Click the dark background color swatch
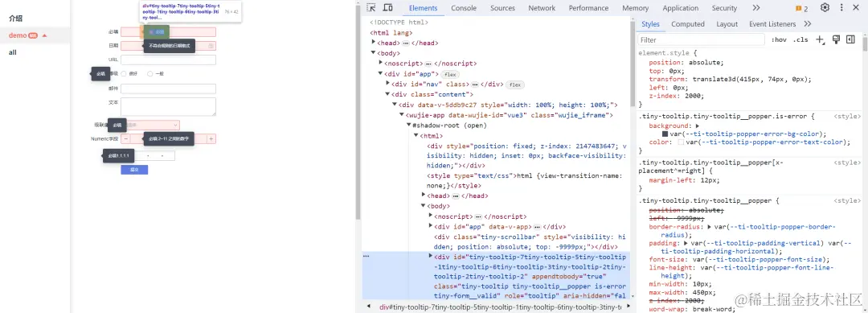Viewport: 868px width, 313px height. pyautogui.click(x=665, y=134)
